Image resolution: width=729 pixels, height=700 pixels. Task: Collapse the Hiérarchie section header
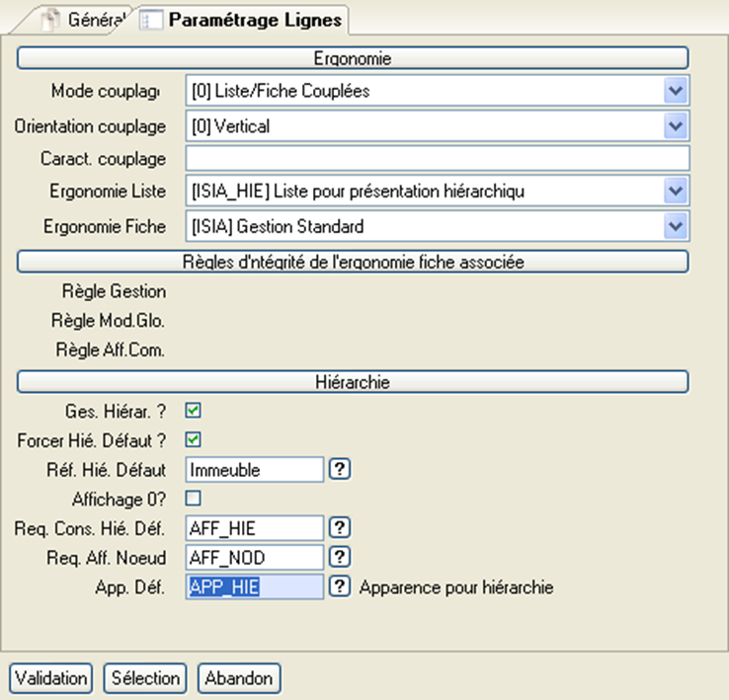tap(353, 380)
